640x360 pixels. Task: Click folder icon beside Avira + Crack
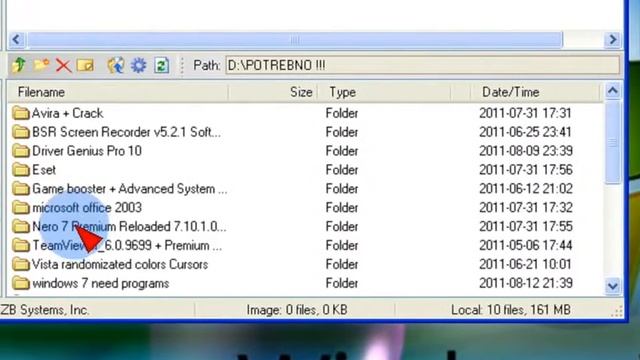tap(20, 113)
